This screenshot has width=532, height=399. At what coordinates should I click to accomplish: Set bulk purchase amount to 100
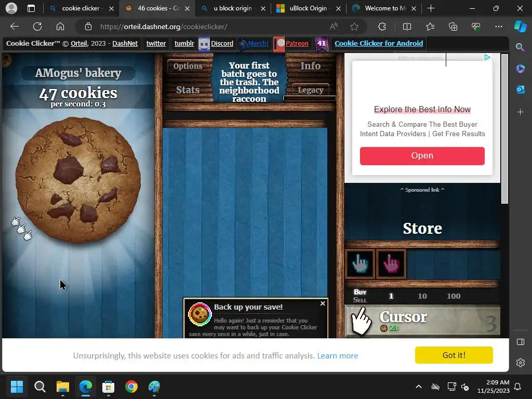pos(453,296)
